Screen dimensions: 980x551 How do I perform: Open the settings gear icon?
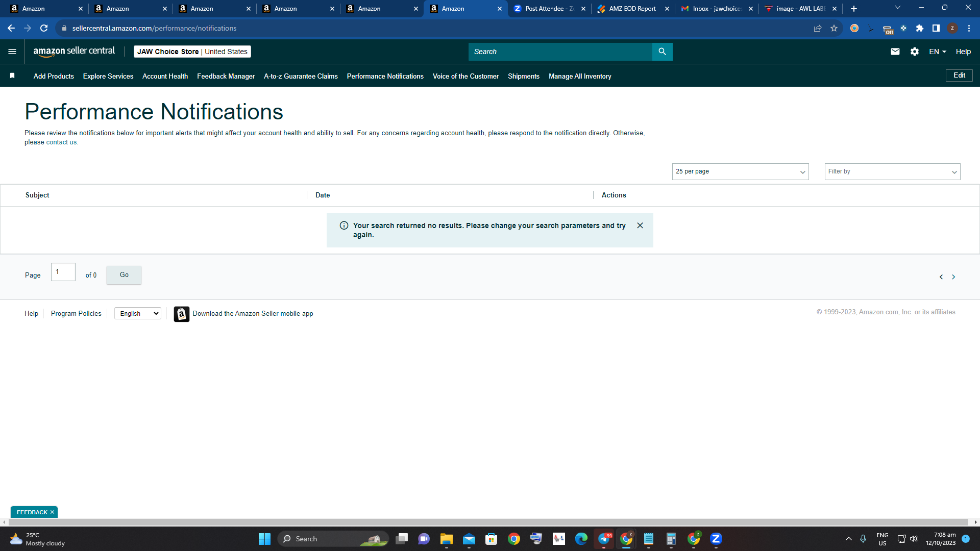coord(914,52)
